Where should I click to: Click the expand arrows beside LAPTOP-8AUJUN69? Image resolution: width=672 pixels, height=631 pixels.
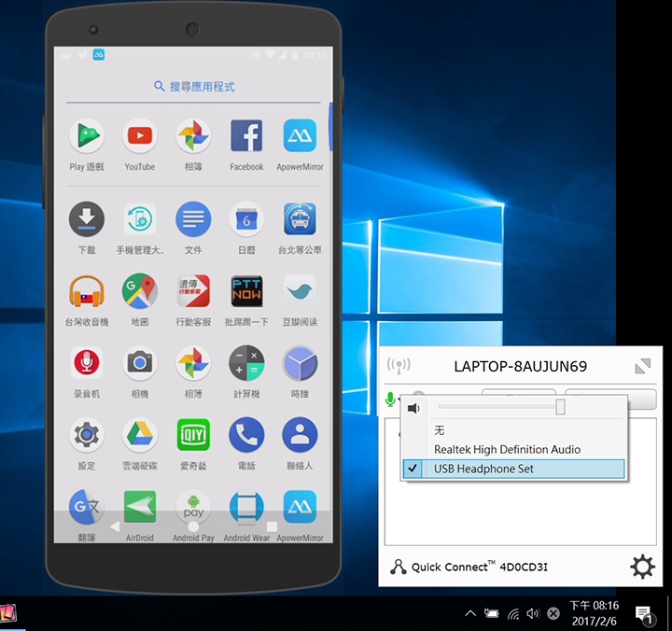pyautogui.click(x=643, y=366)
